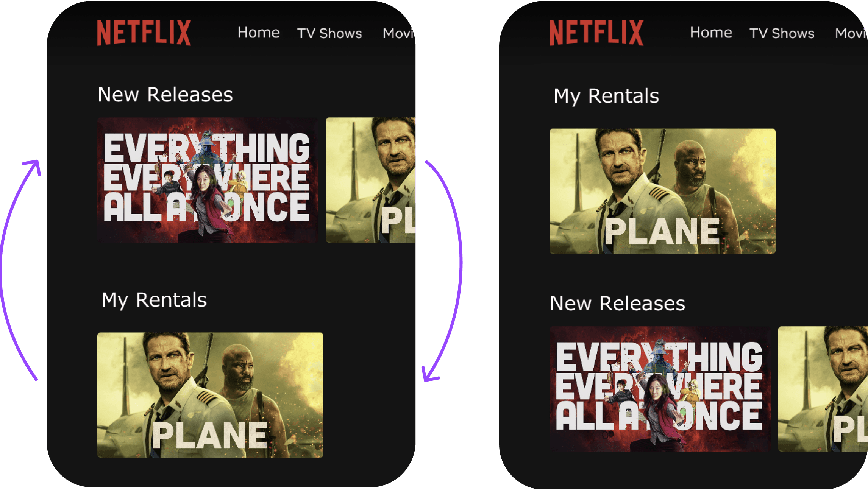Click the Netflix logo in left mockup
868x489 pixels.
(144, 33)
